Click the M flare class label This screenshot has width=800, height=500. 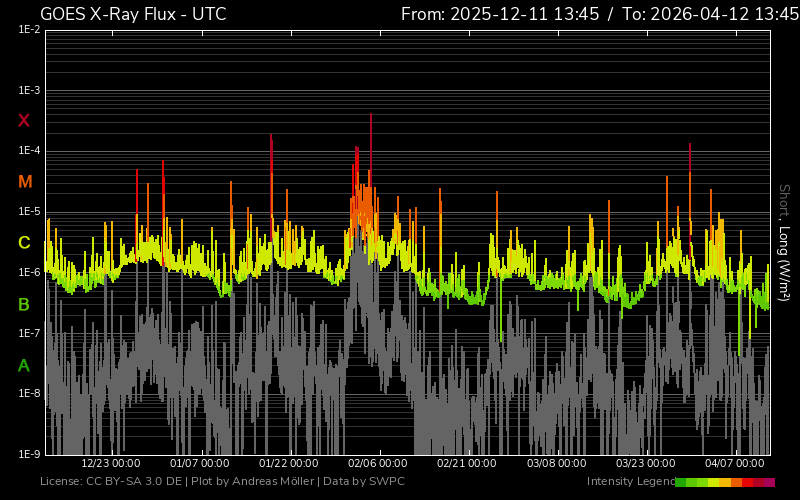[x=25, y=182]
